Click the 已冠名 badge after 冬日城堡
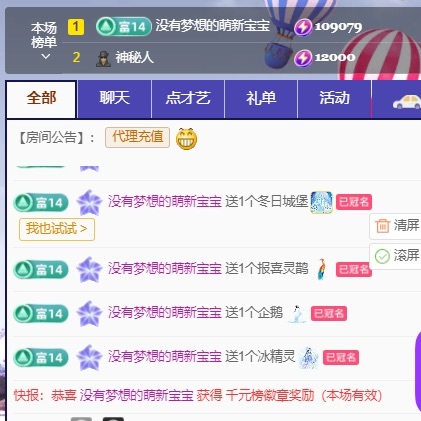Screen dimensions: 421x421 tap(354, 202)
